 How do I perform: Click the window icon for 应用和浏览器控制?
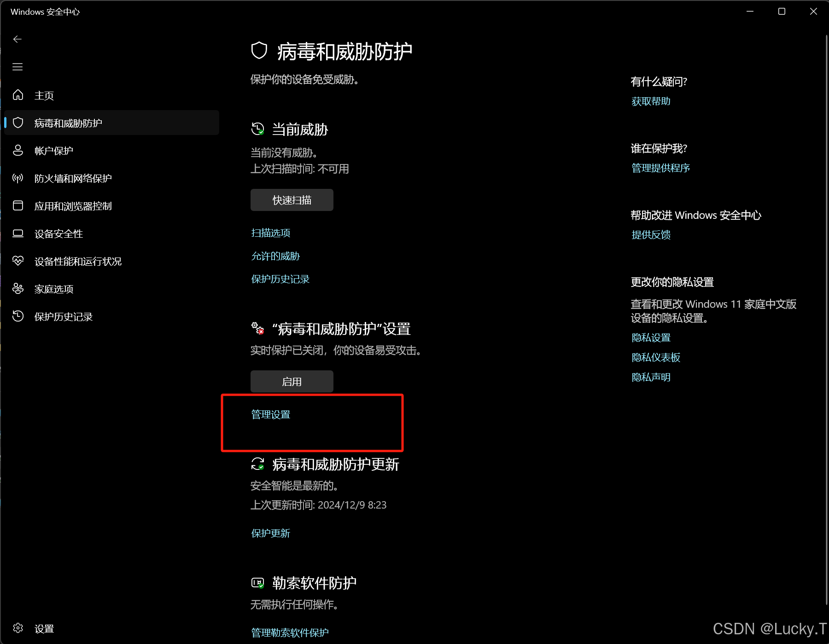pos(18,205)
